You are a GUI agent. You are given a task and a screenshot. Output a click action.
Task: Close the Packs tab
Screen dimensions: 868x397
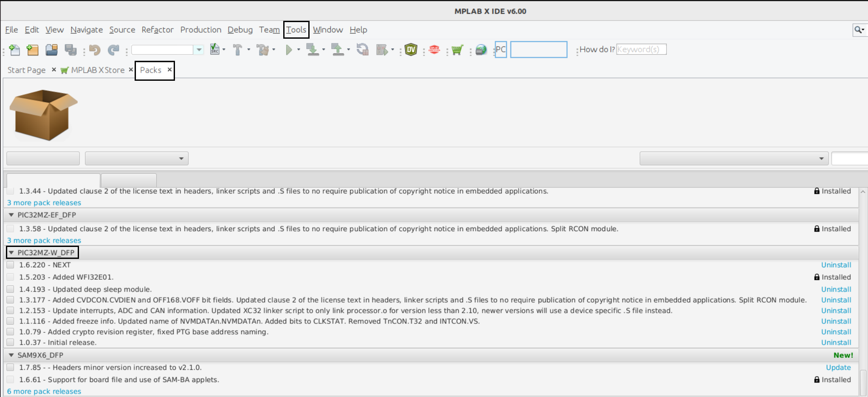[x=169, y=69]
